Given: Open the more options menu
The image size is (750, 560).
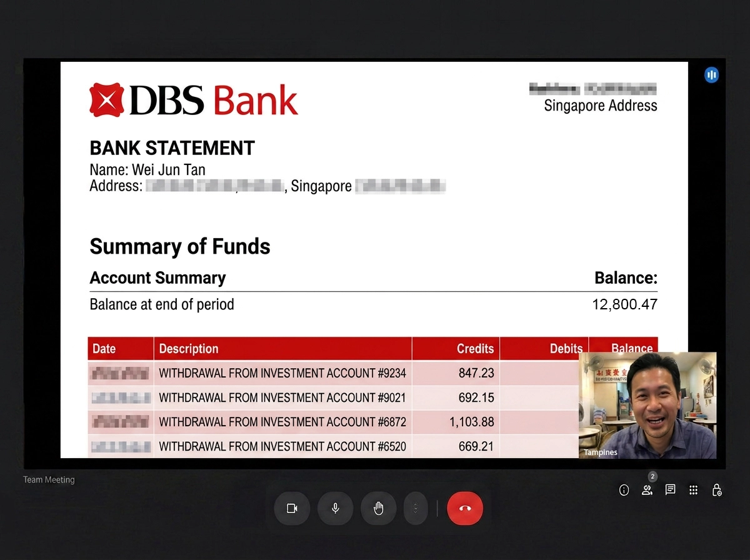Looking at the screenshot, I should [416, 508].
